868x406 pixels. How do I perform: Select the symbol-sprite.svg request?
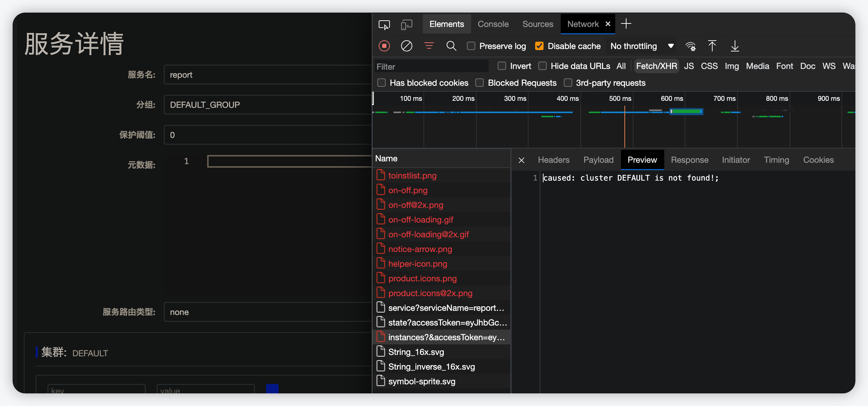pos(441,381)
